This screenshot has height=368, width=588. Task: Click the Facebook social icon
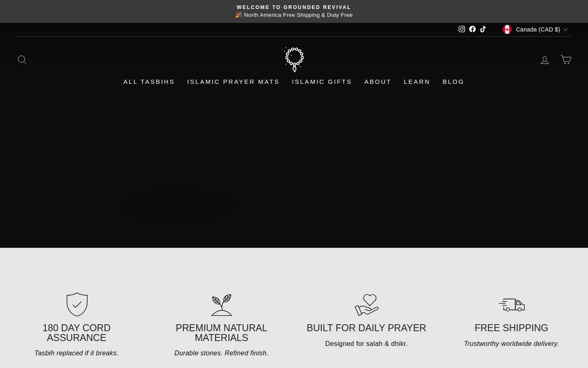click(x=472, y=29)
